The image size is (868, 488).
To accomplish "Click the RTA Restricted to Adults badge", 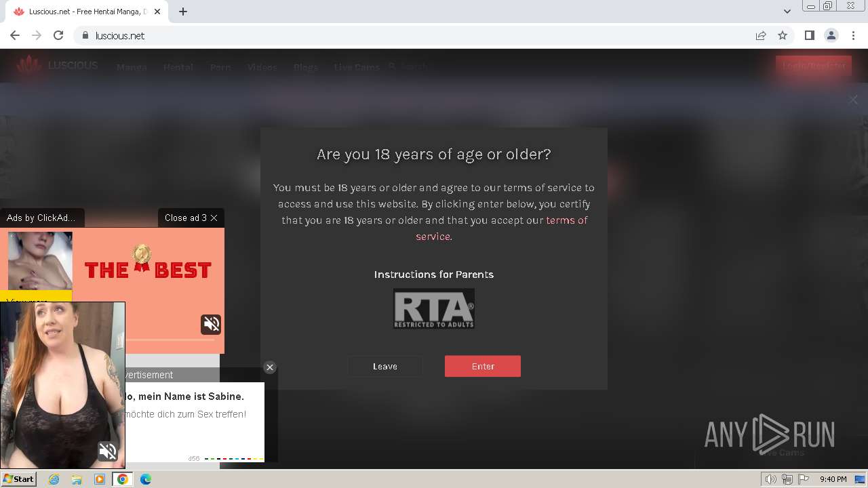I will tap(434, 309).
